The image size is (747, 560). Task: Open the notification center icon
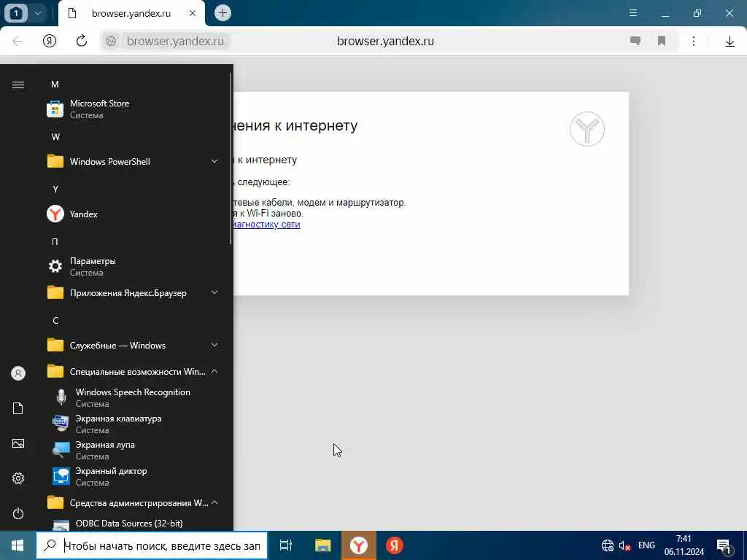[724, 545]
